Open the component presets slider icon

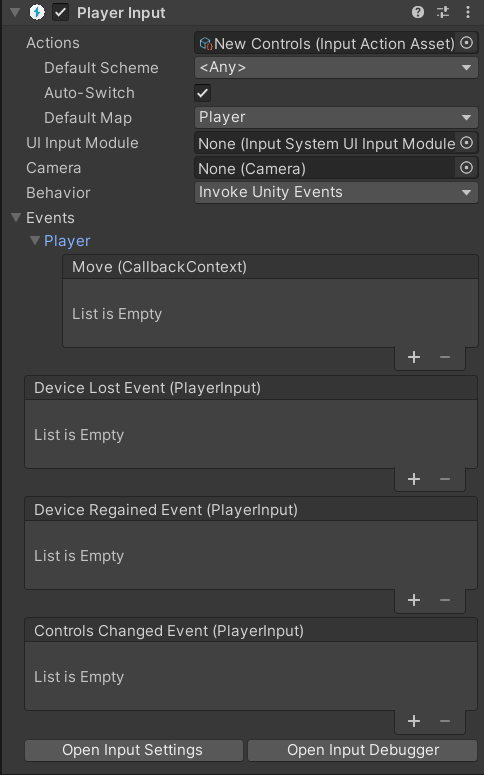[x=443, y=12]
